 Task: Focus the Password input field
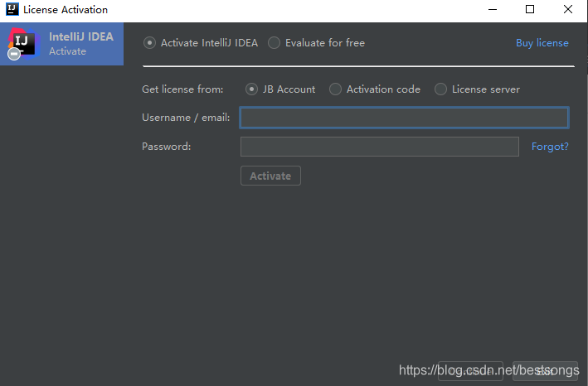click(380, 147)
